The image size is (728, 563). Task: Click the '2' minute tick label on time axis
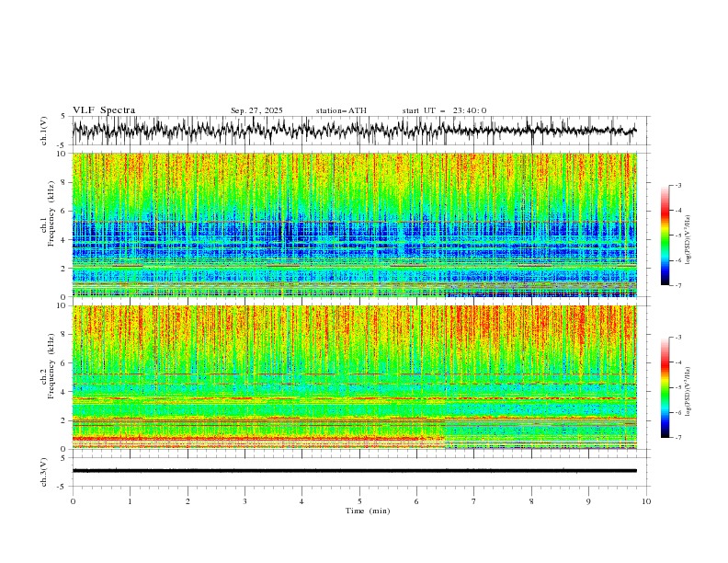tap(188, 501)
